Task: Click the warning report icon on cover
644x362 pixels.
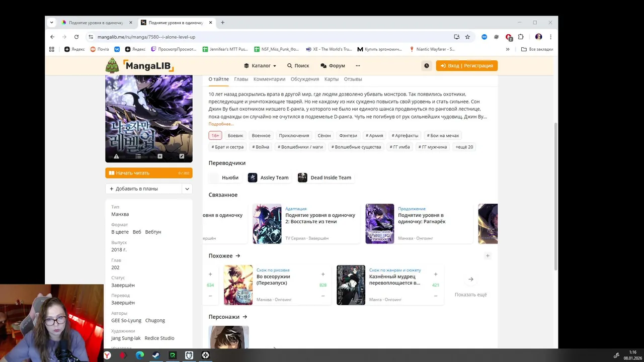Action: [x=116, y=156]
